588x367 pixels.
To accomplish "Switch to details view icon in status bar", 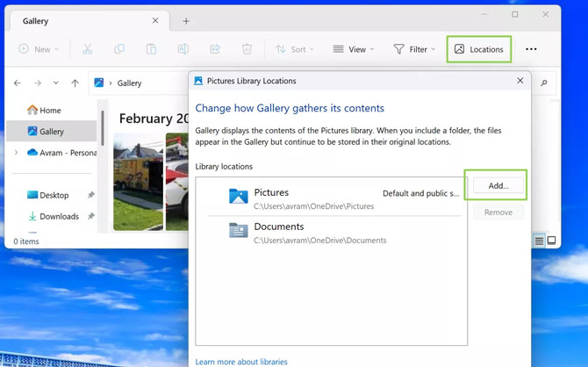I will (x=539, y=241).
